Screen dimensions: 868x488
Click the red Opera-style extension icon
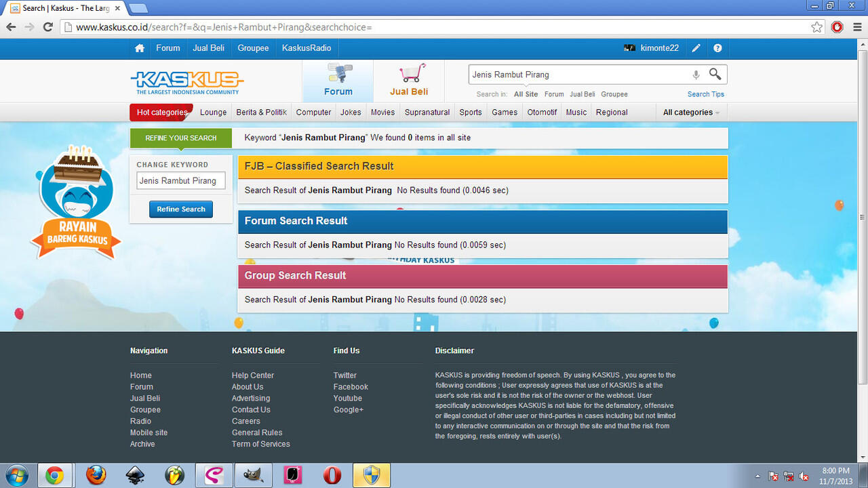pyautogui.click(x=837, y=27)
